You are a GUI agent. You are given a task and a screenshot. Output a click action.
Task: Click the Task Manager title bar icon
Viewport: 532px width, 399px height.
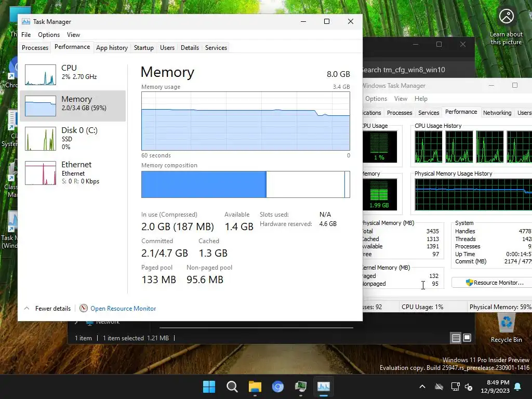click(26, 22)
